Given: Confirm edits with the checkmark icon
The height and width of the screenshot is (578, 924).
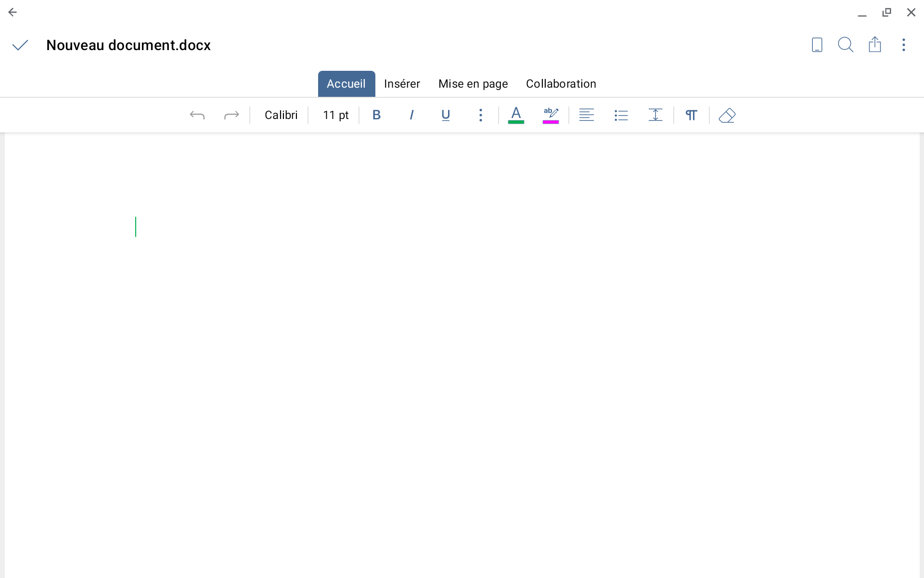Looking at the screenshot, I should tap(20, 45).
